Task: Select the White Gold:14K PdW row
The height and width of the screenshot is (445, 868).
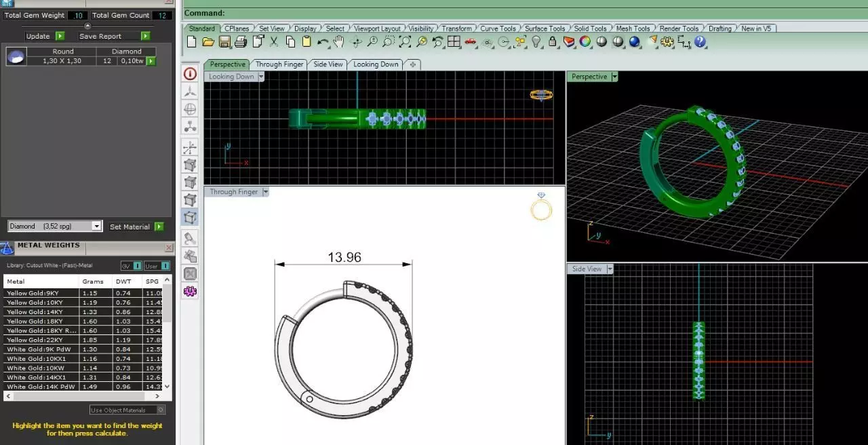Action: point(84,387)
